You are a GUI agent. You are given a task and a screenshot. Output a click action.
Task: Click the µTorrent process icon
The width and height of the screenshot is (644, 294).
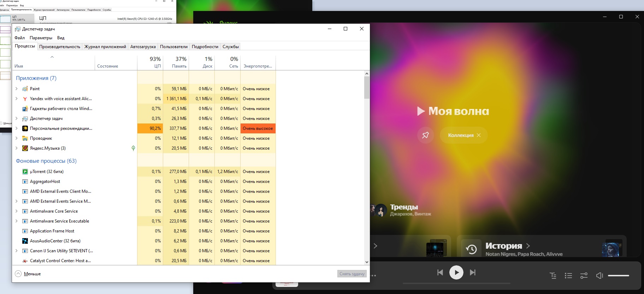tap(25, 172)
